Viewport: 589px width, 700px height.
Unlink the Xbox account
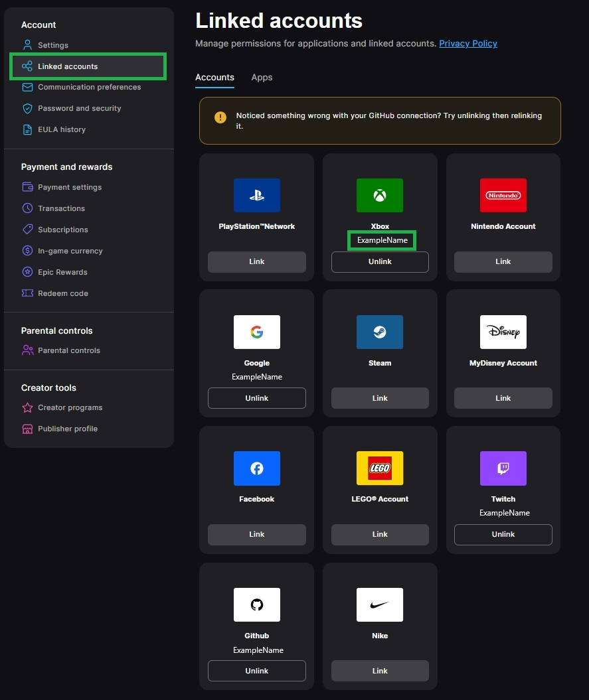380,262
